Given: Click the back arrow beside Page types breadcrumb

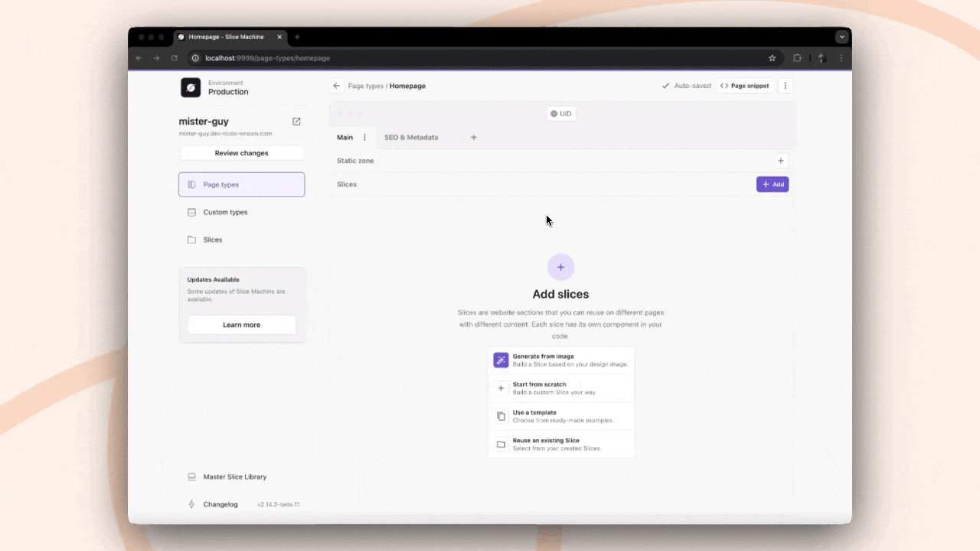Looking at the screenshot, I should point(336,86).
